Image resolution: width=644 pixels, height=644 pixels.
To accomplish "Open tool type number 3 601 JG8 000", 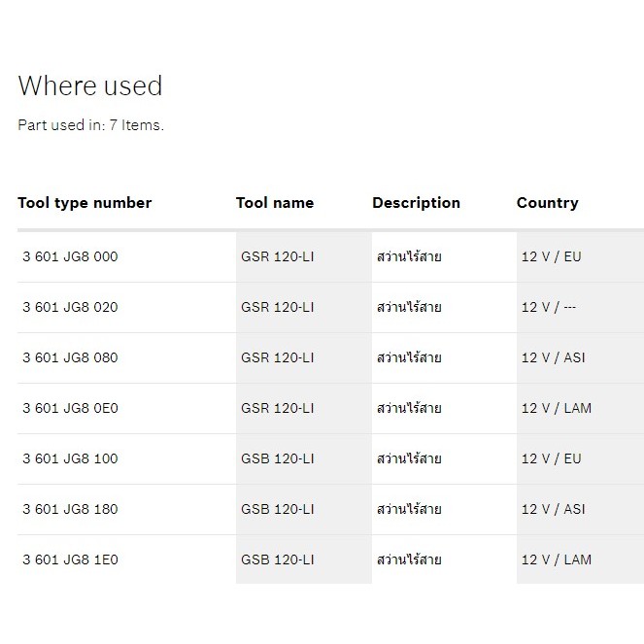I will coord(70,257).
